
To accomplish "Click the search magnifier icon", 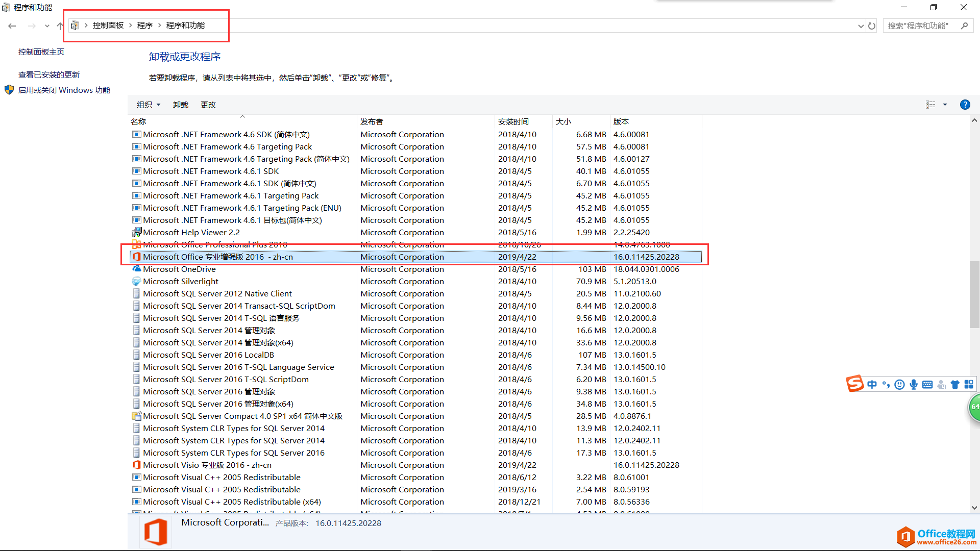I will pyautogui.click(x=964, y=26).
